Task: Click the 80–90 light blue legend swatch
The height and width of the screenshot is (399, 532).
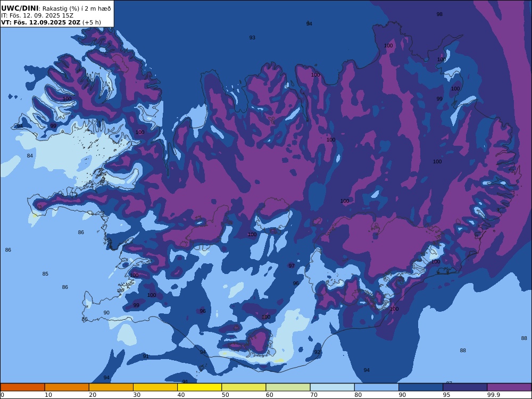Action: pyautogui.click(x=377, y=387)
